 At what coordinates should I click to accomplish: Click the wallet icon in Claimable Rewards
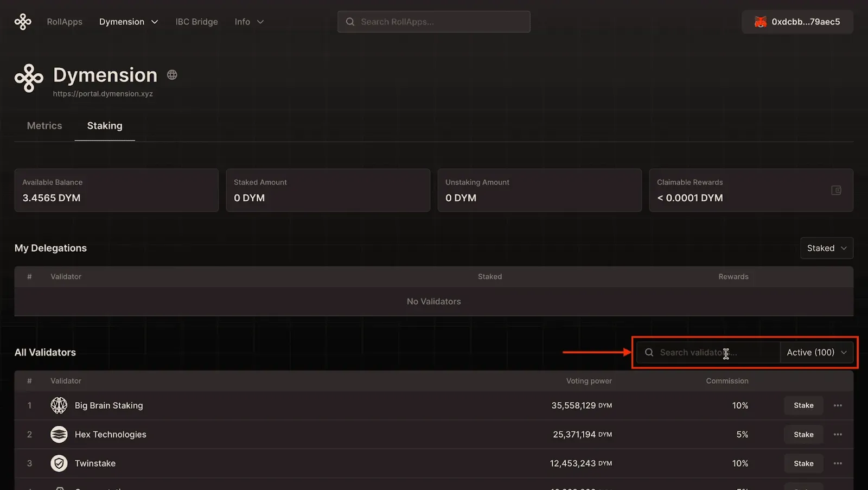click(x=836, y=190)
